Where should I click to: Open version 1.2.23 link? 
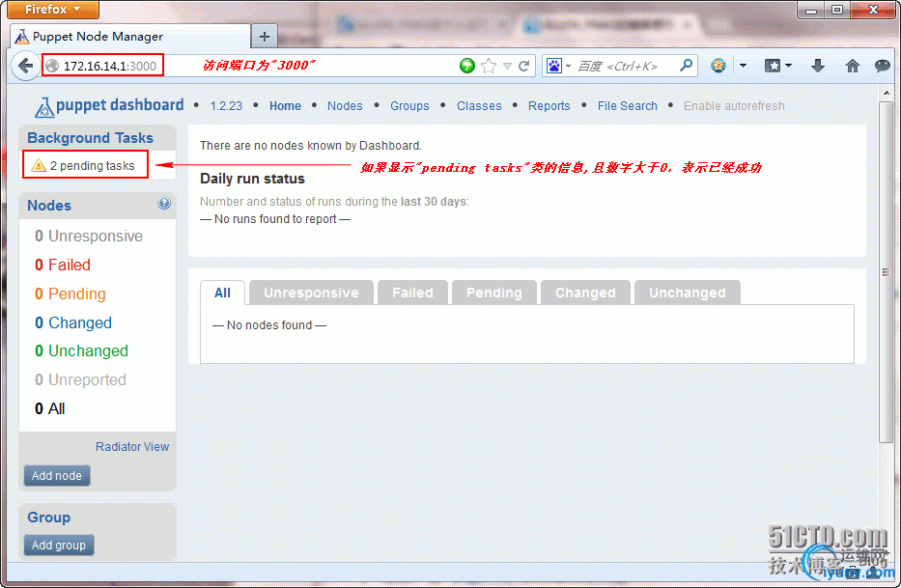click(x=226, y=106)
